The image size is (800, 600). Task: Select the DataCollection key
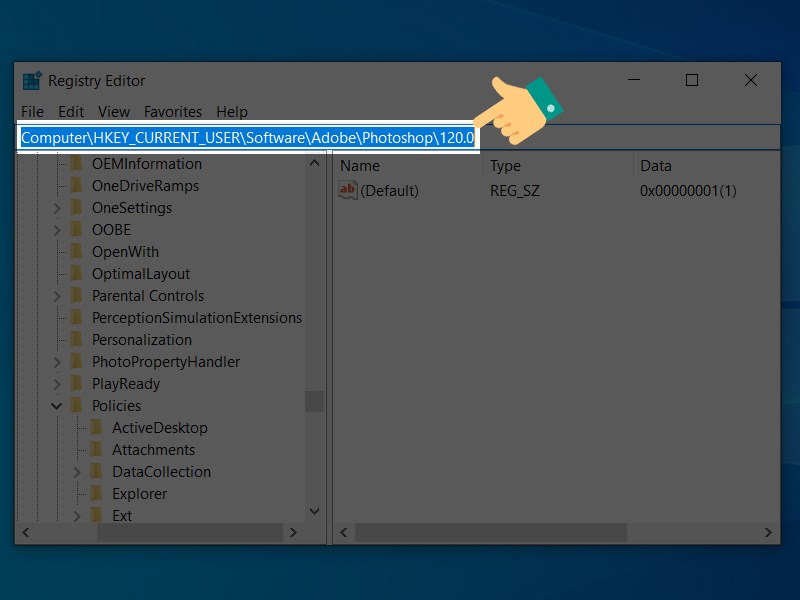(161, 472)
